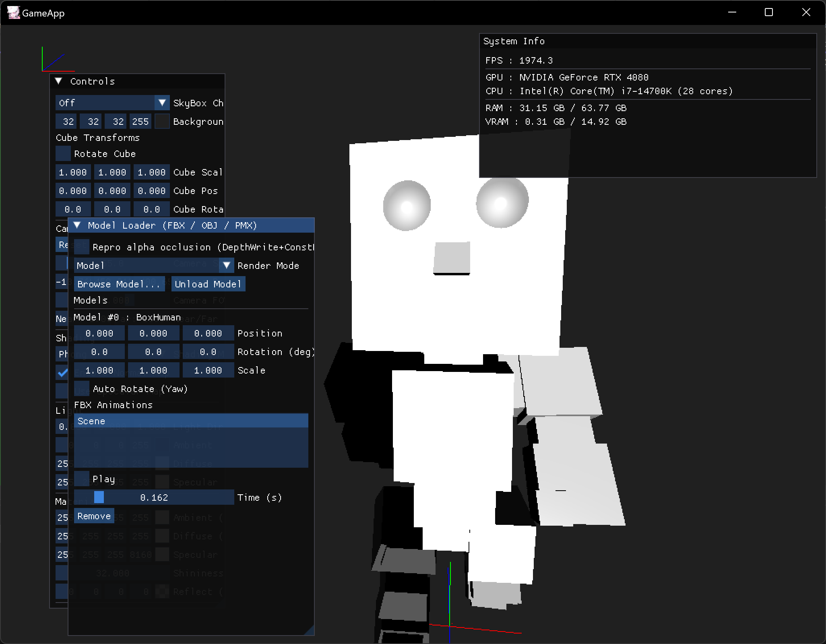Click the first Cube Scale value field

pos(72,172)
